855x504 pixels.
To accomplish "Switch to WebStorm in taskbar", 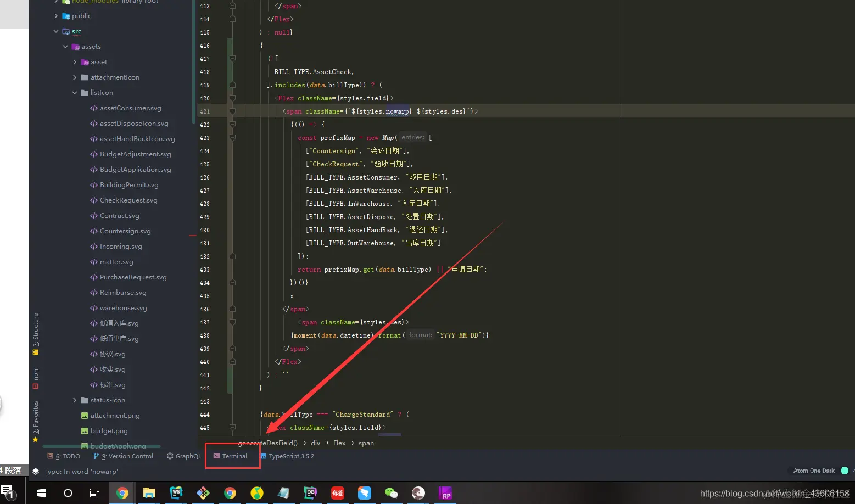I will coord(176,493).
